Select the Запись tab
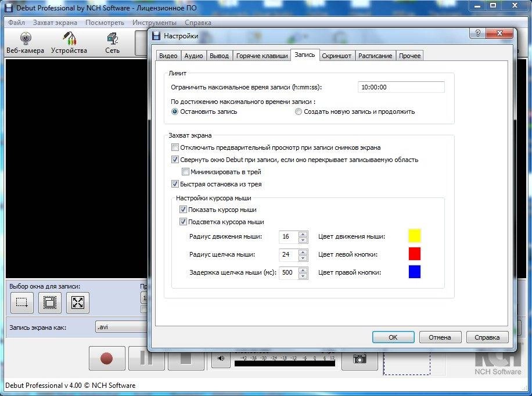532x396 pixels. pos(305,55)
